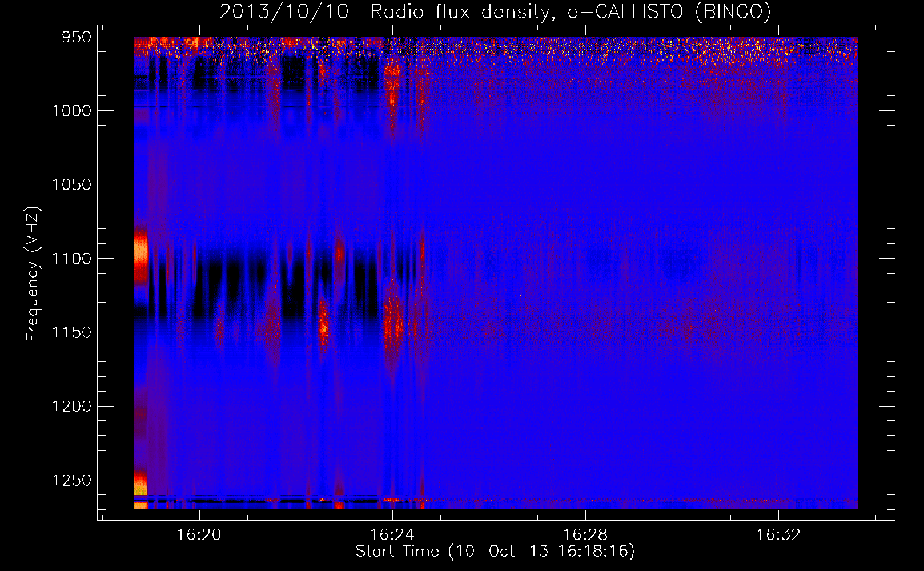Click the red burst near 990 MHz at 16:24
The height and width of the screenshot is (571, 924).
click(392, 86)
